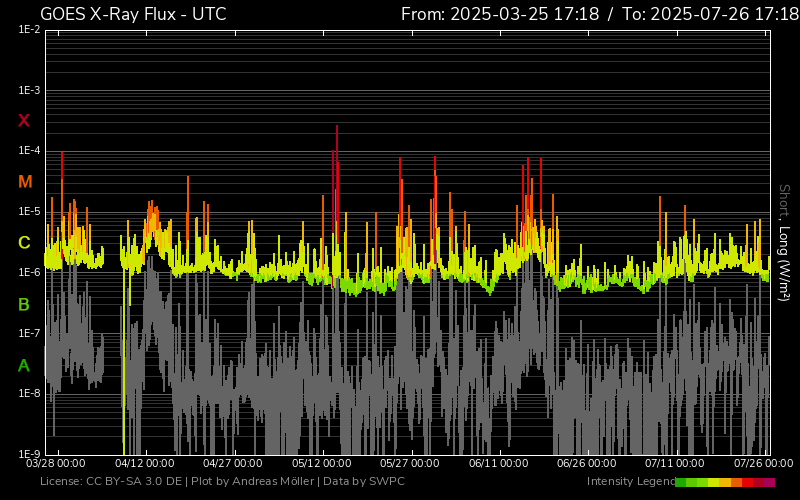Click the magenta rightmost legend swatch
Viewport: 800px width, 500px height.
(x=769, y=483)
